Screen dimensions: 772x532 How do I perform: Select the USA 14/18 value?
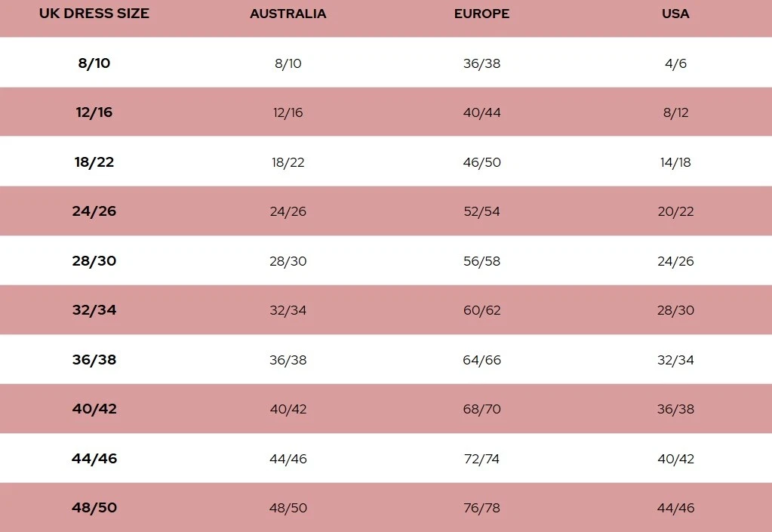pos(675,162)
